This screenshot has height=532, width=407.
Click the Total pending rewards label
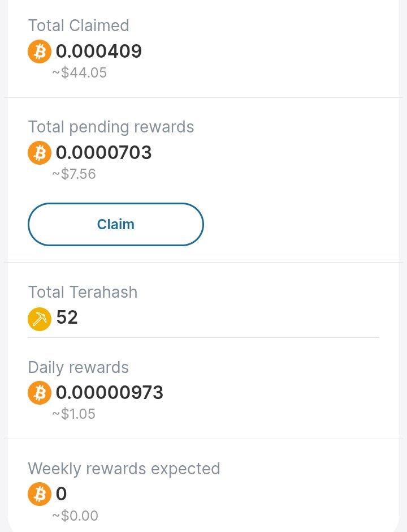(x=111, y=127)
